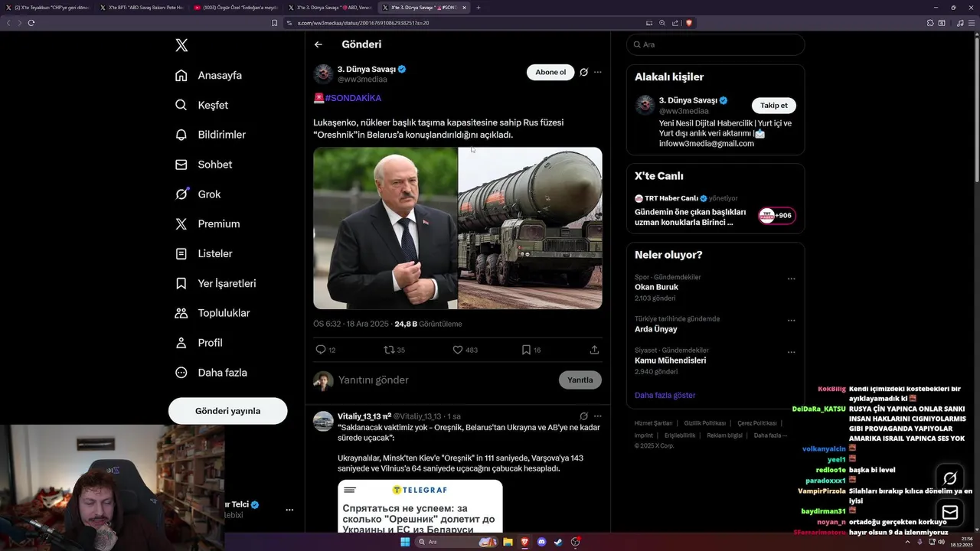Image resolution: width=980 pixels, height=551 pixels.
Task: Open Grok from the sidebar
Action: (198, 194)
